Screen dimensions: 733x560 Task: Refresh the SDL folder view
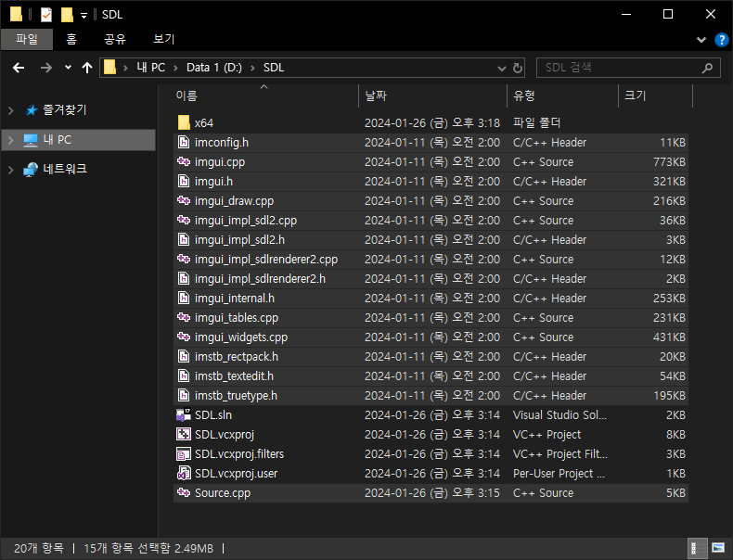click(x=517, y=69)
